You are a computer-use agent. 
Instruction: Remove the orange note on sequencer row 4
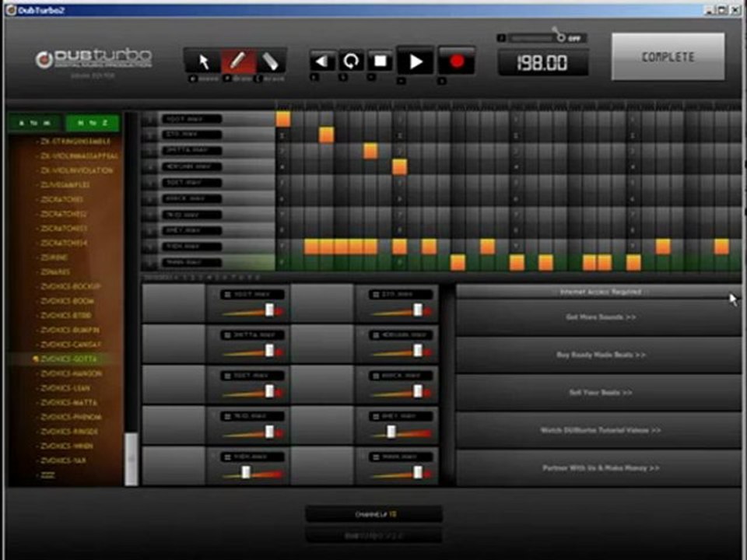click(x=399, y=167)
